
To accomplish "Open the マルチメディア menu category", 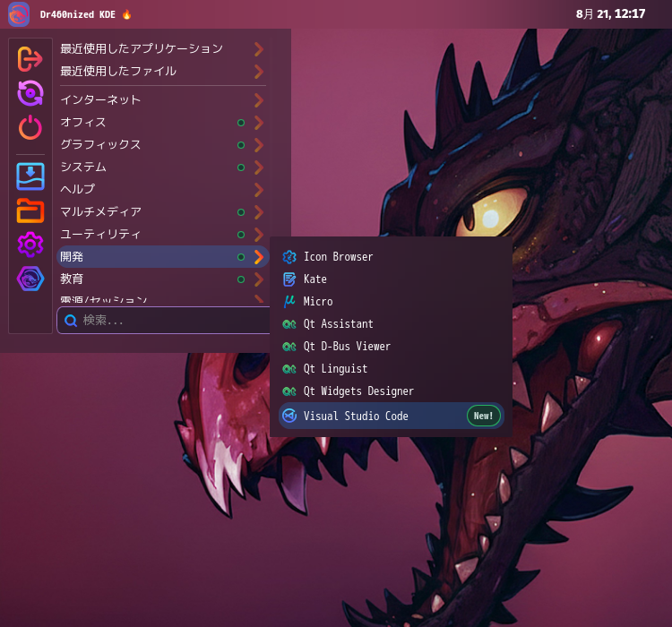I will [x=162, y=211].
